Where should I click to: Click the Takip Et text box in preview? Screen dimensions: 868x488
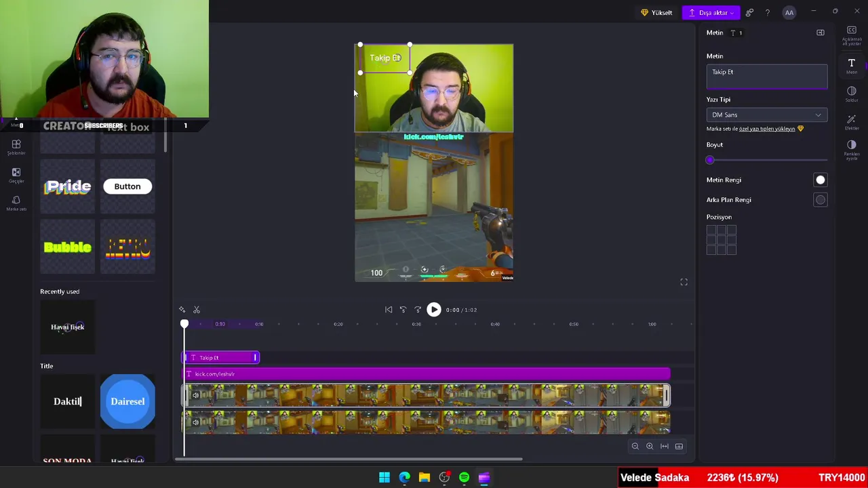coord(385,58)
